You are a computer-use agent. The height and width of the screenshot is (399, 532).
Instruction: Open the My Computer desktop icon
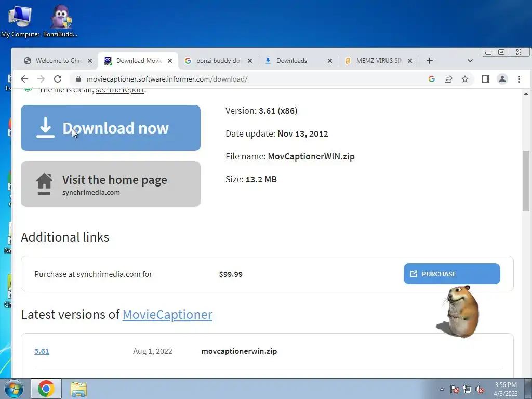[x=20, y=21]
